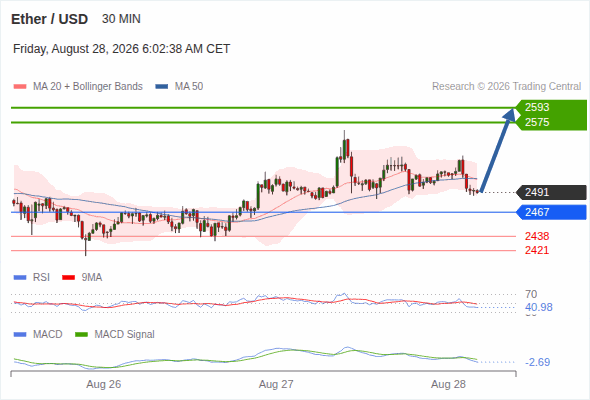Click the 2575 green resistance price tag
The image size is (590, 400).
coord(551,122)
